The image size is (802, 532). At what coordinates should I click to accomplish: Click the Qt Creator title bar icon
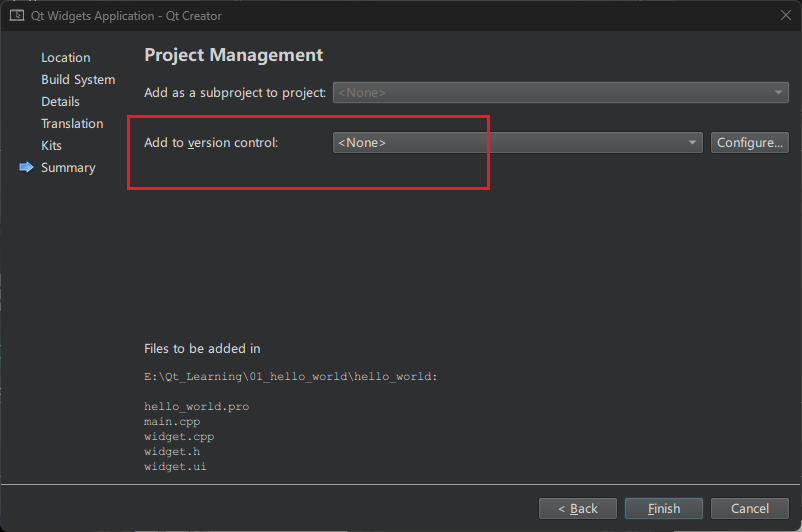(17, 16)
